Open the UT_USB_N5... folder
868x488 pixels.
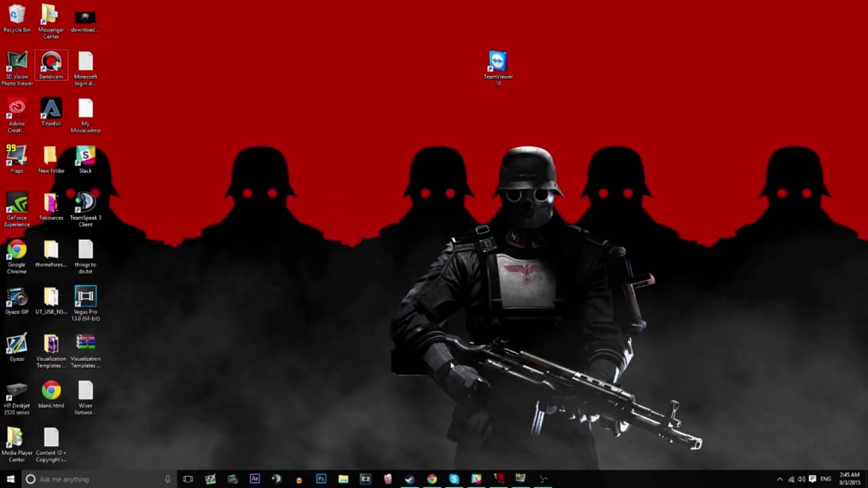[x=51, y=300]
